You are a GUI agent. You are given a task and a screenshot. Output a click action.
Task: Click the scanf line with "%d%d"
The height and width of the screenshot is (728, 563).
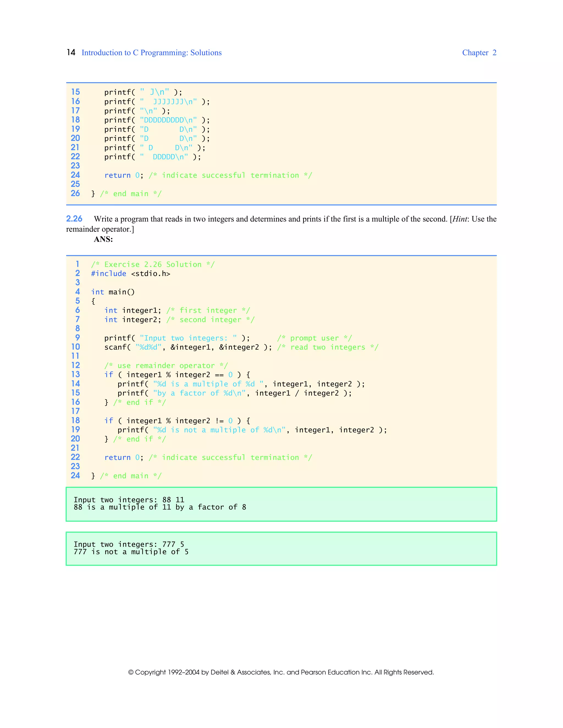[x=188, y=347]
